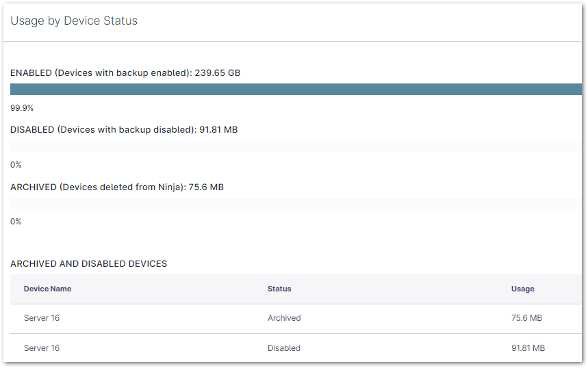
Task: Click the 0% value under ARCHIVED bar
Action: (x=16, y=222)
